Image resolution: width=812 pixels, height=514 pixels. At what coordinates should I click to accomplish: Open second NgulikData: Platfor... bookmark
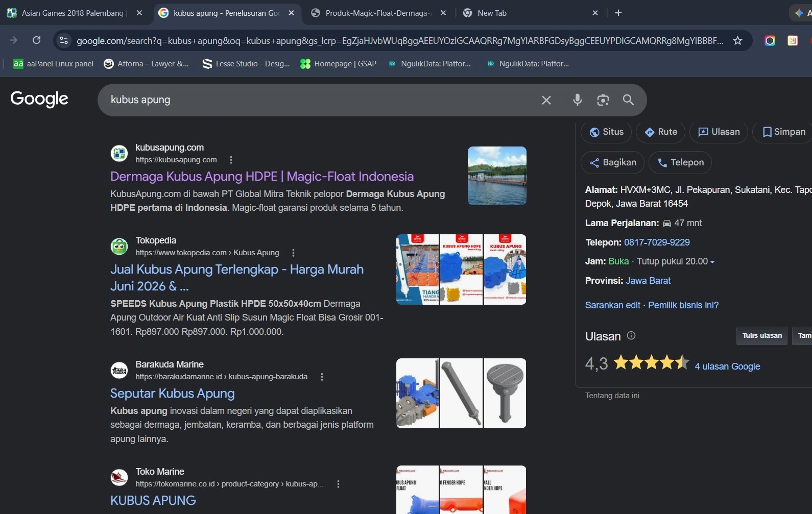[x=528, y=64]
